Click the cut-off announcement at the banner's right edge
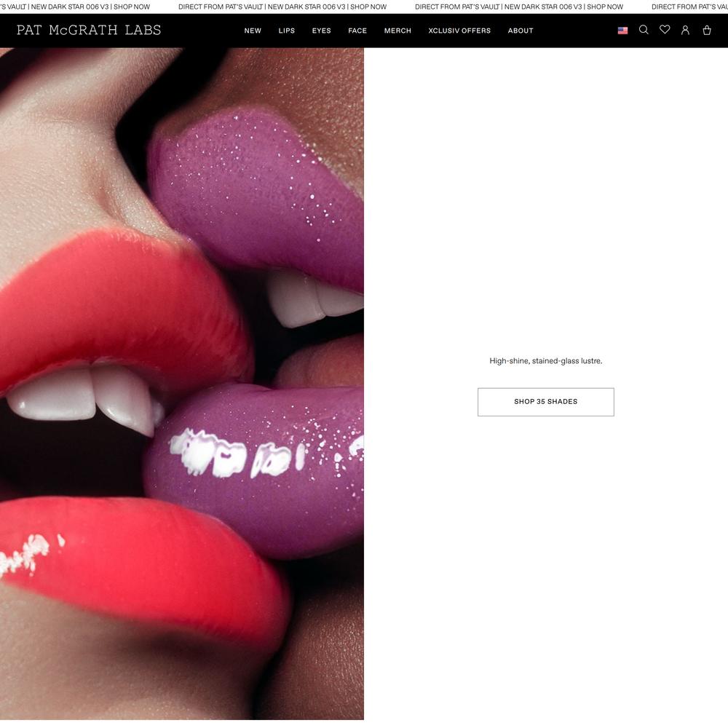Image resolution: width=728 pixels, height=728 pixels. point(689,7)
